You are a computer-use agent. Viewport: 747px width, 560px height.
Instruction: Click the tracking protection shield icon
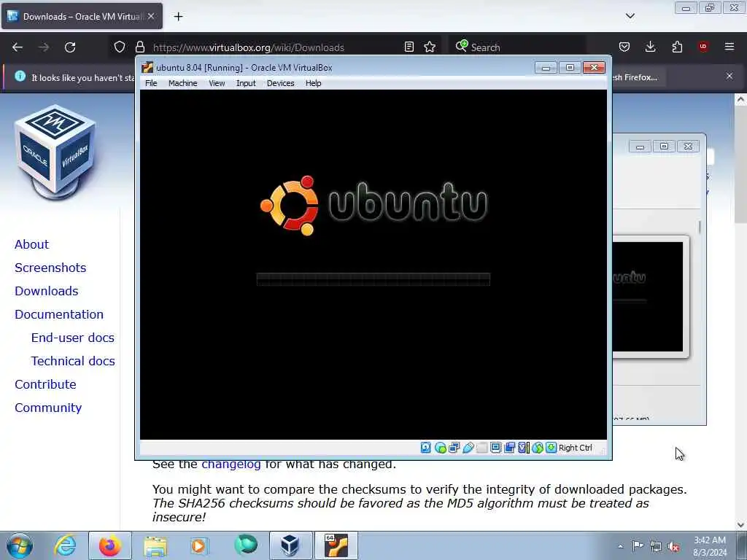tap(120, 47)
